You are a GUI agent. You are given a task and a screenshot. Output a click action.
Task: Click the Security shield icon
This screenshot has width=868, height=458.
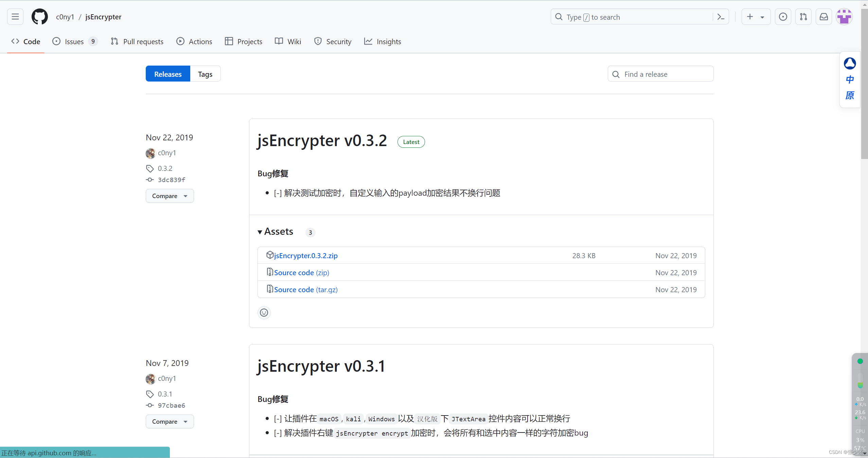[x=318, y=41]
